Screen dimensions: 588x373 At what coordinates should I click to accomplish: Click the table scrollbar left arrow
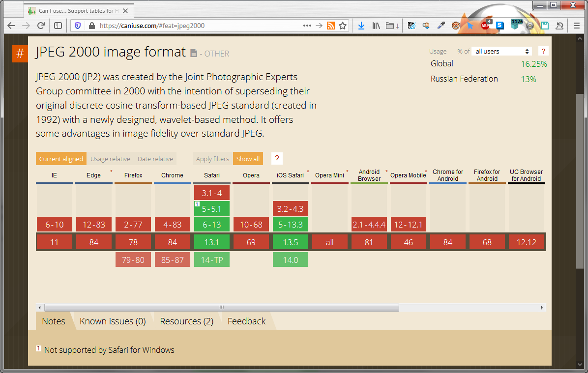pyautogui.click(x=40, y=308)
